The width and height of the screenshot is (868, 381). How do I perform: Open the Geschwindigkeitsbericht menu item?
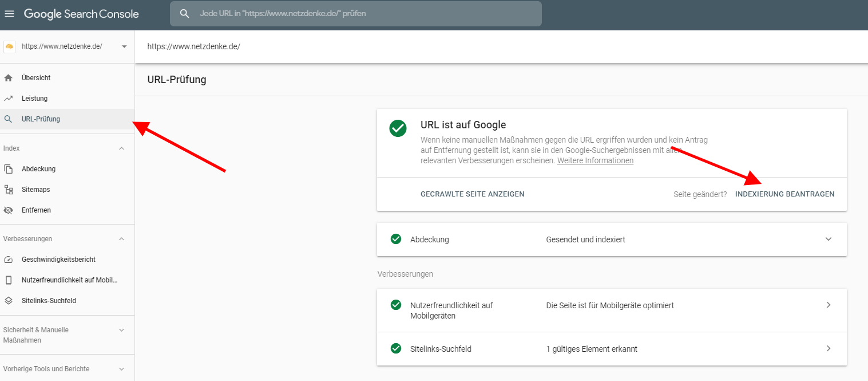coord(68,260)
